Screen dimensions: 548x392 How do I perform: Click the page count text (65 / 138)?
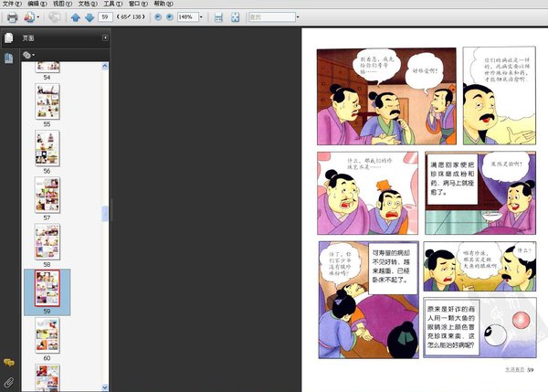coord(131,16)
